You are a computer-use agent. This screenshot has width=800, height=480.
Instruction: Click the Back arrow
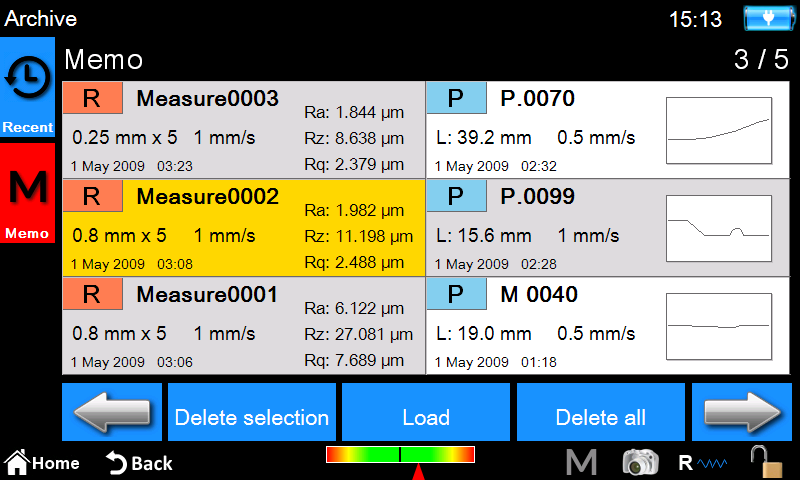(139, 463)
